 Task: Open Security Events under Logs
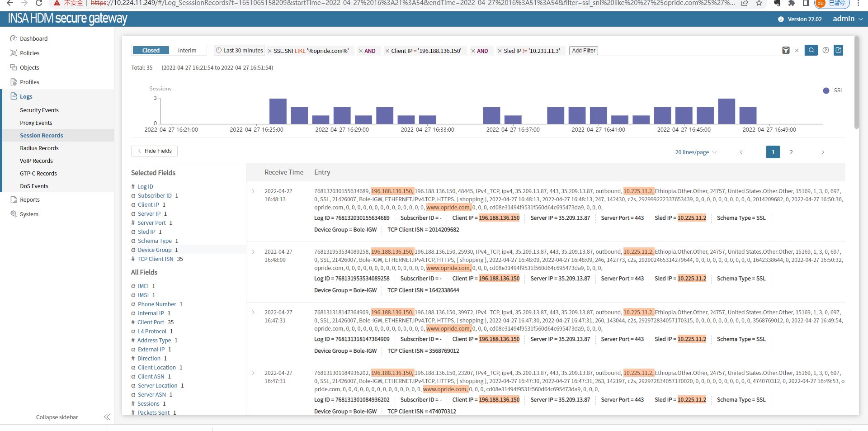pos(39,110)
